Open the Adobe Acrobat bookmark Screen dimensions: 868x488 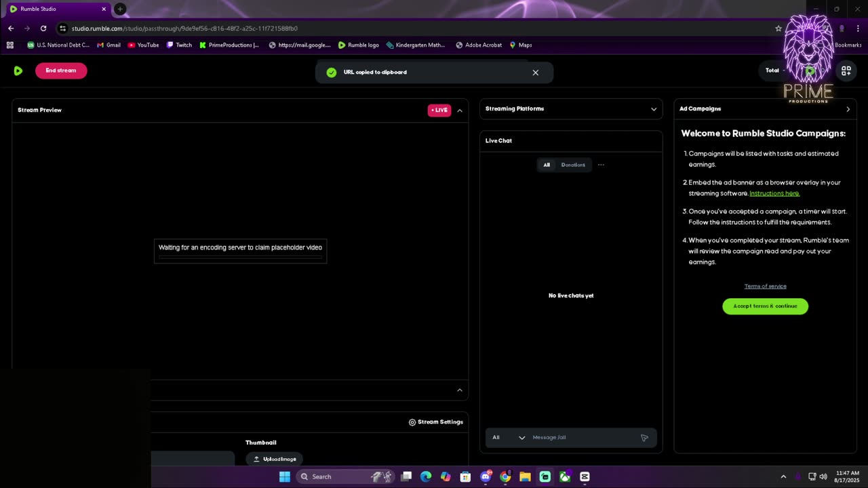(x=479, y=45)
